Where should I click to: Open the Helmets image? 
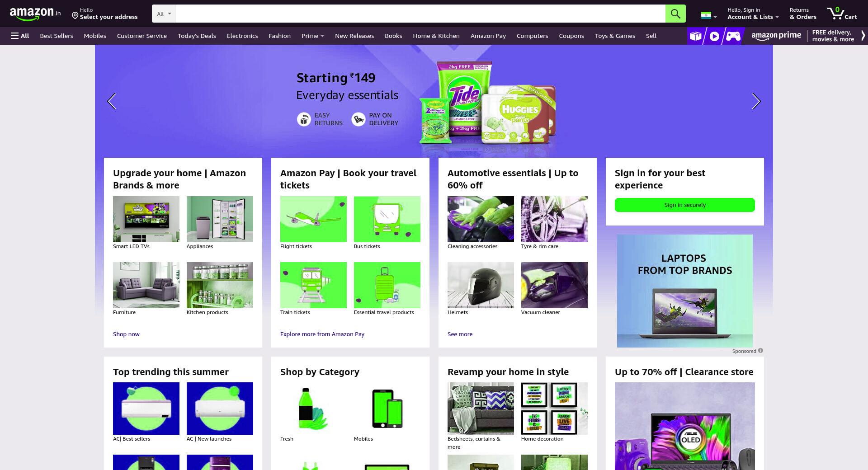[x=481, y=285]
